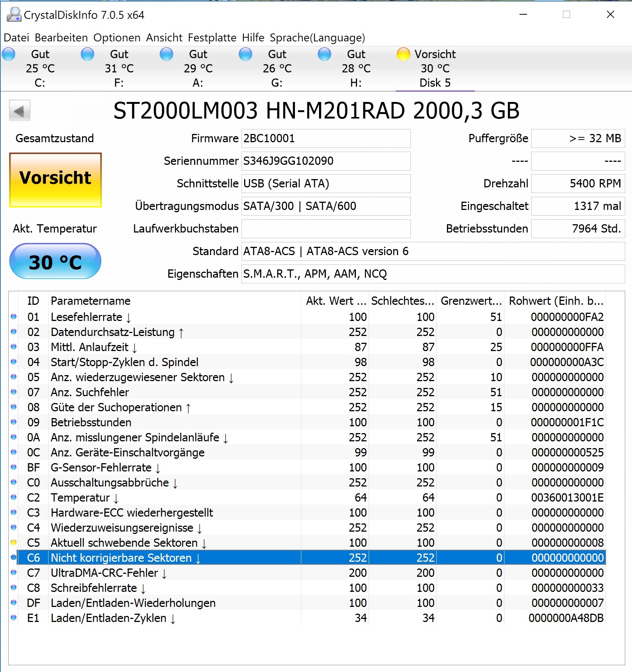This screenshot has height=672, width=632.
Task: Click status dot of Datendurchsatz-Leistung row
Action: tap(14, 332)
